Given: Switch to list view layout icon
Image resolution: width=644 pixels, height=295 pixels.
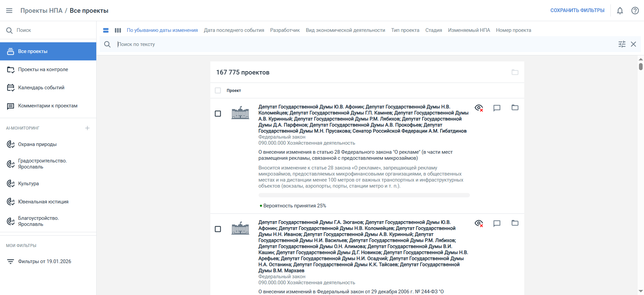Looking at the screenshot, I should pyautogui.click(x=106, y=30).
